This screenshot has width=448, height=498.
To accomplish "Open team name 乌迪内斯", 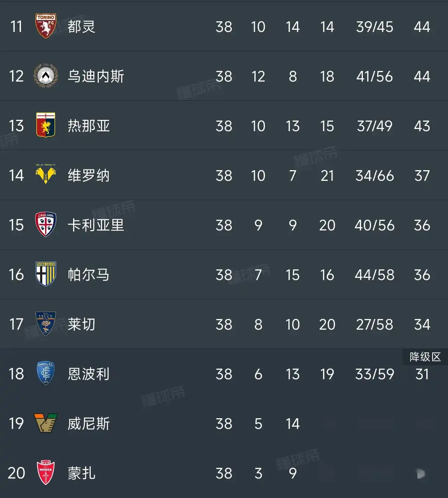I will [x=96, y=76].
